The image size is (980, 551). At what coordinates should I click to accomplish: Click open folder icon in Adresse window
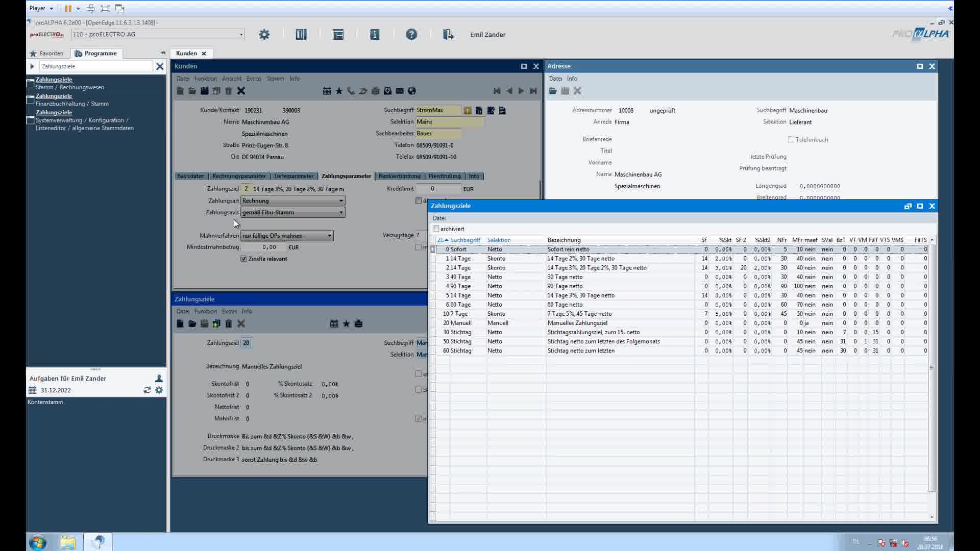[x=553, y=91]
